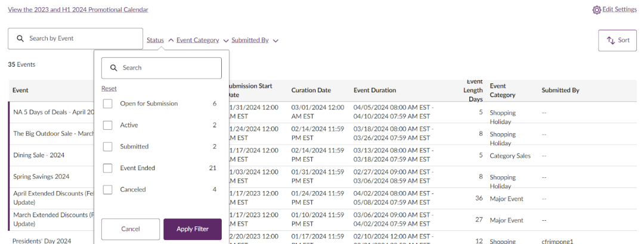Click the Curation Date column header

(311, 90)
